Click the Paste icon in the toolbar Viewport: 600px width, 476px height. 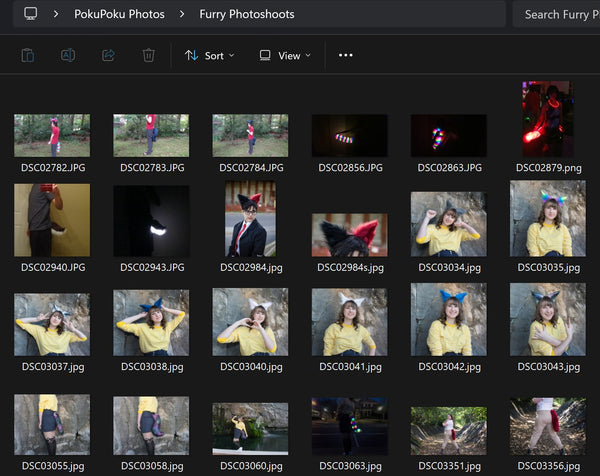tap(28, 56)
